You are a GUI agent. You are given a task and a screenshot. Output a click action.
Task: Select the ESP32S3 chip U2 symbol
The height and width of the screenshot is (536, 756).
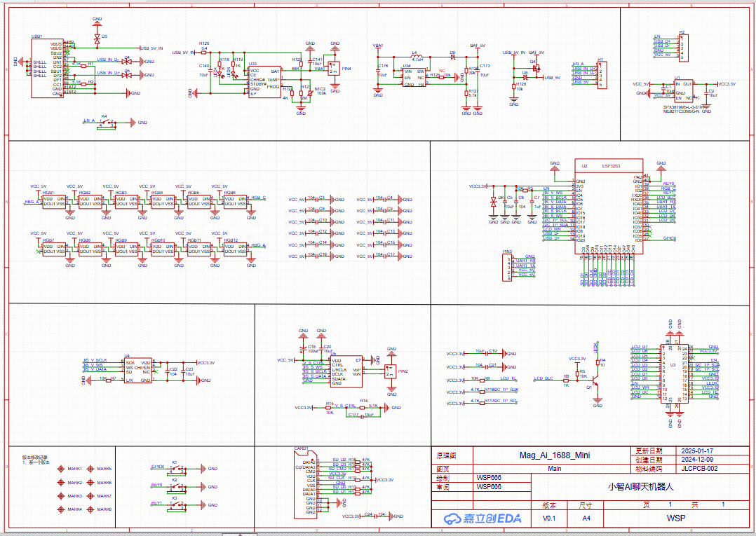coord(609,206)
